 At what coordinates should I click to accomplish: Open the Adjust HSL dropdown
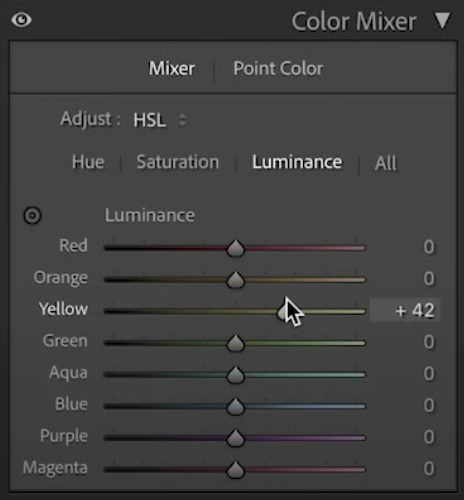[x=160, y=120]
